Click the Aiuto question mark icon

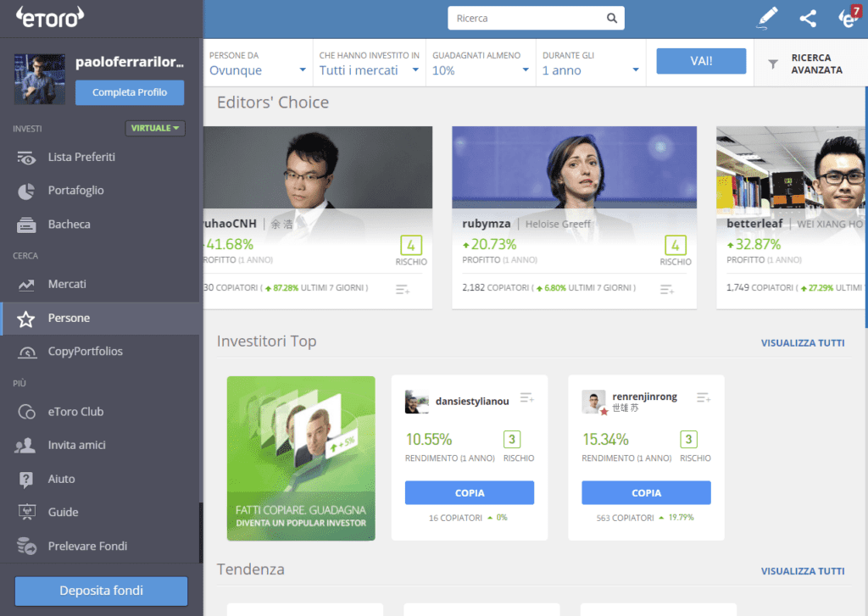(26, 480)
